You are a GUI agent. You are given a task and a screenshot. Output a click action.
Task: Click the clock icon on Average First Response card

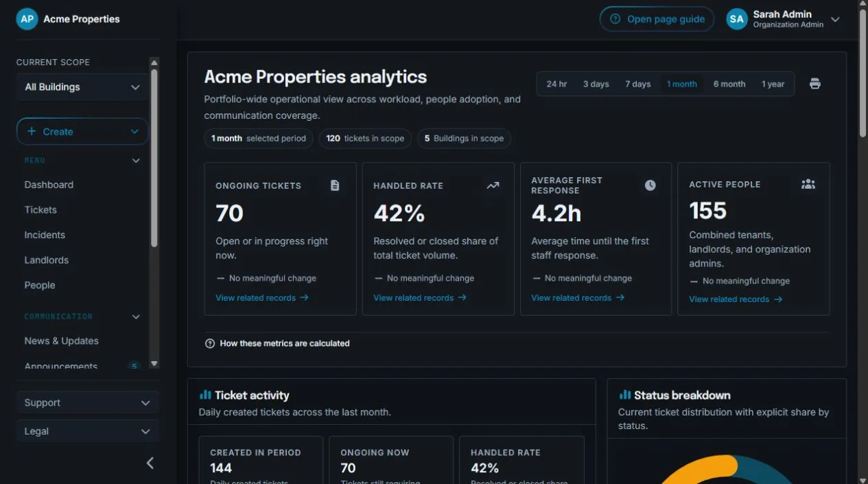click(x=650, y=185)
